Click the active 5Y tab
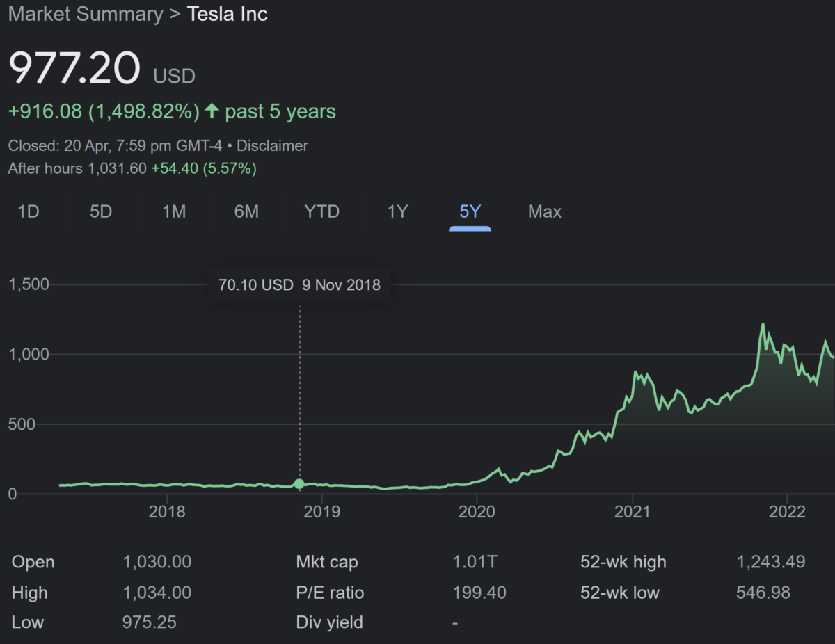The width and height of the screenshot is (835, 644). tap(470, 211)
